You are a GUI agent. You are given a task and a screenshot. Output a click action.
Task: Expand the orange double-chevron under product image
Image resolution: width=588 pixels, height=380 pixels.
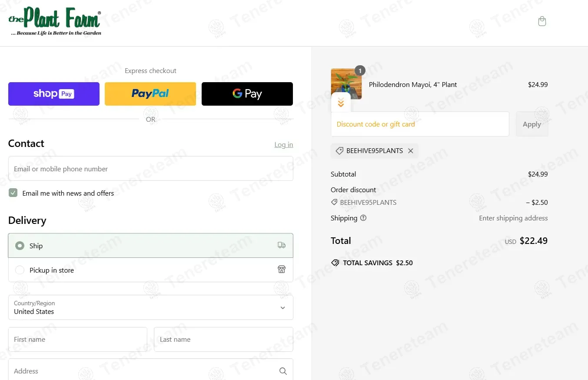pyautogui.click(x=341, y=103)
